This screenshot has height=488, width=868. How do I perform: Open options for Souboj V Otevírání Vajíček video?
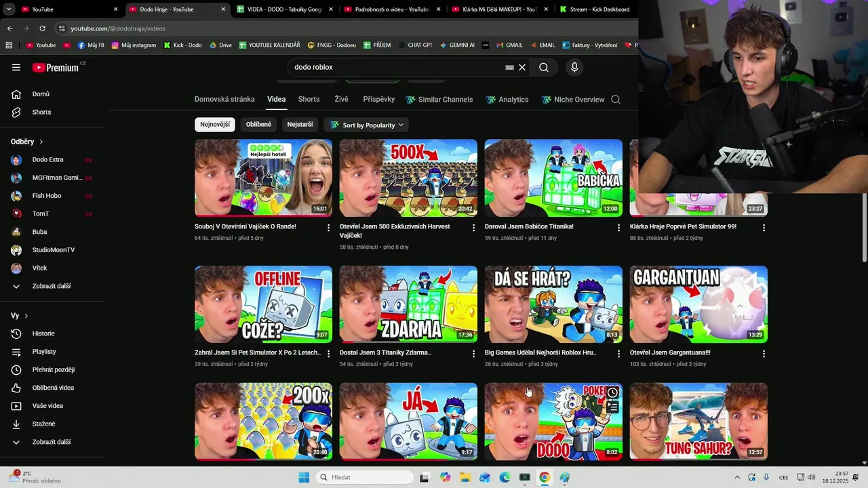pos(329,228)
